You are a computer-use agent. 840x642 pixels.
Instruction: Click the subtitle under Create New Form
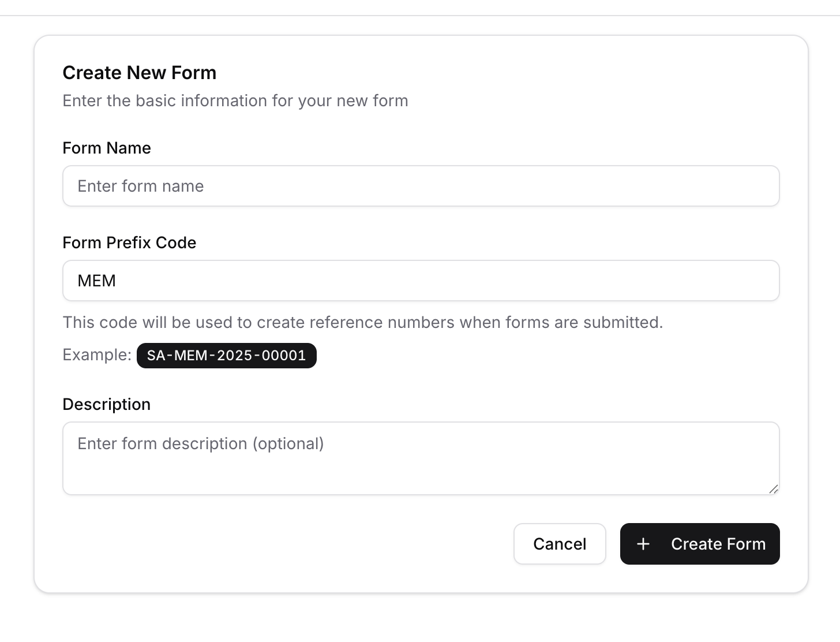pos(235,100)
